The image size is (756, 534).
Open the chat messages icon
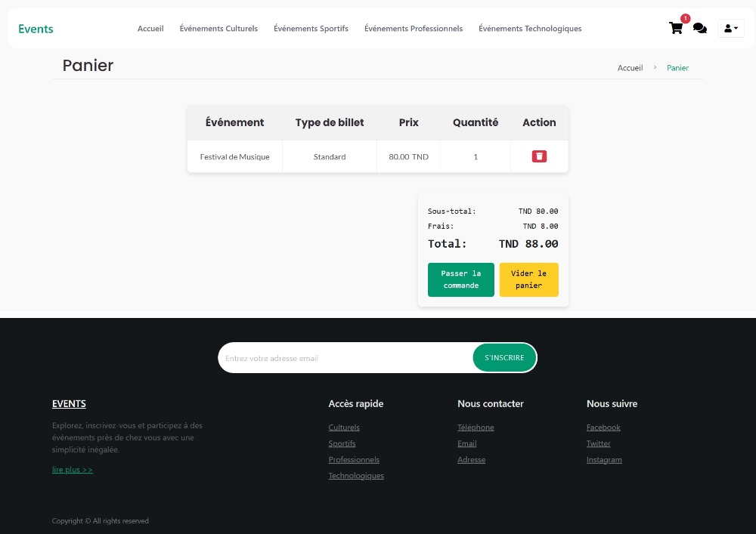(x=699, y=29)
